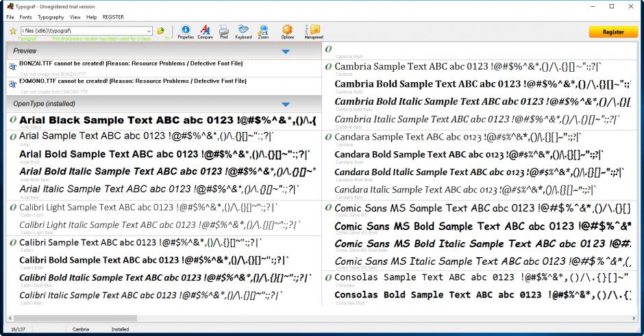
Task: Collapse the Preview section arrow
Action: pos(286,51)
